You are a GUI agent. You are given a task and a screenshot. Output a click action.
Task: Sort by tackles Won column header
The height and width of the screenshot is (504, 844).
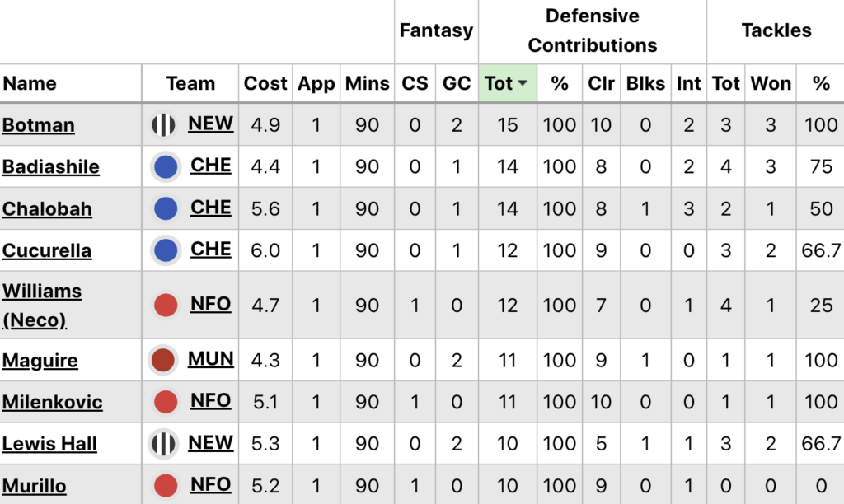771,83
